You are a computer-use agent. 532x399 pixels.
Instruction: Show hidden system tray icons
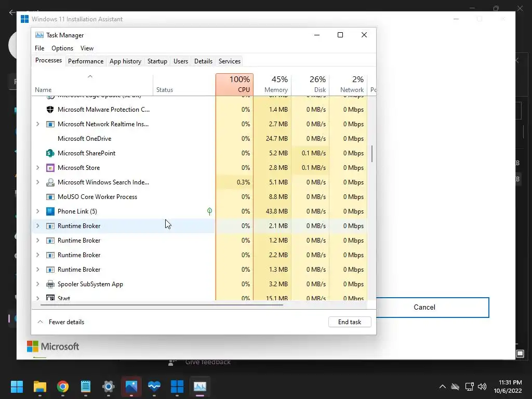click(443, 387)
